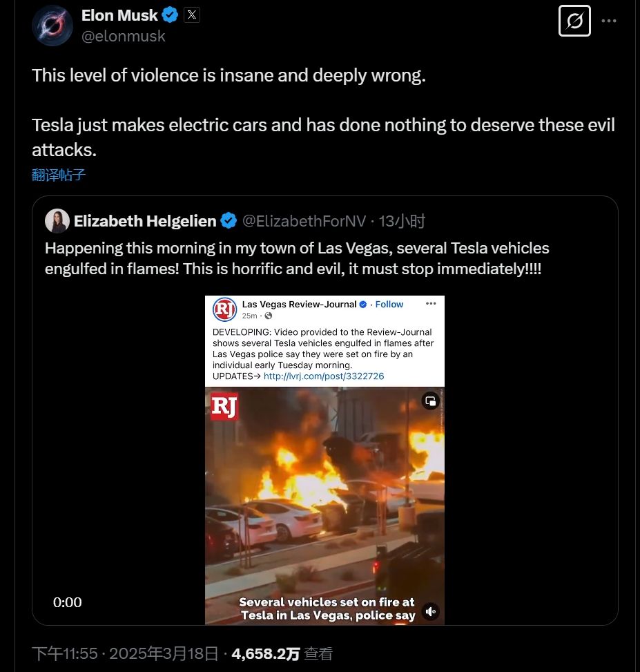Screen dimensions: 640x672
Task: Open the embedded post's three-dot options
Action: coord(431,304)
